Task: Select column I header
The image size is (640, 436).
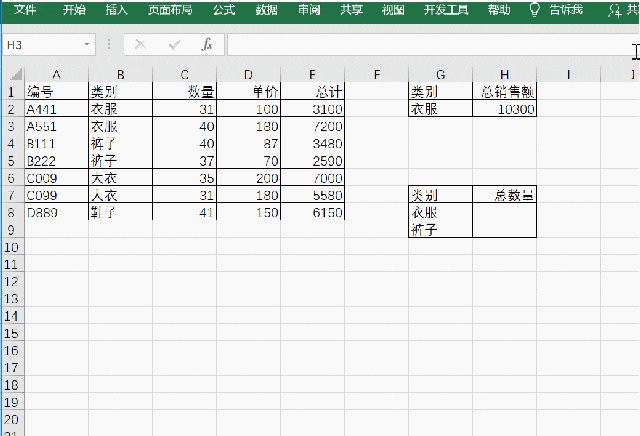Action: pyautogui.click(x=569, y=74)
